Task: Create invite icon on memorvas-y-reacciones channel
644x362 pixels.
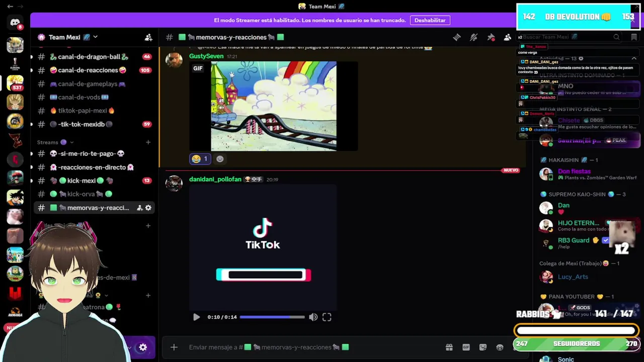Action: point(139,208)
